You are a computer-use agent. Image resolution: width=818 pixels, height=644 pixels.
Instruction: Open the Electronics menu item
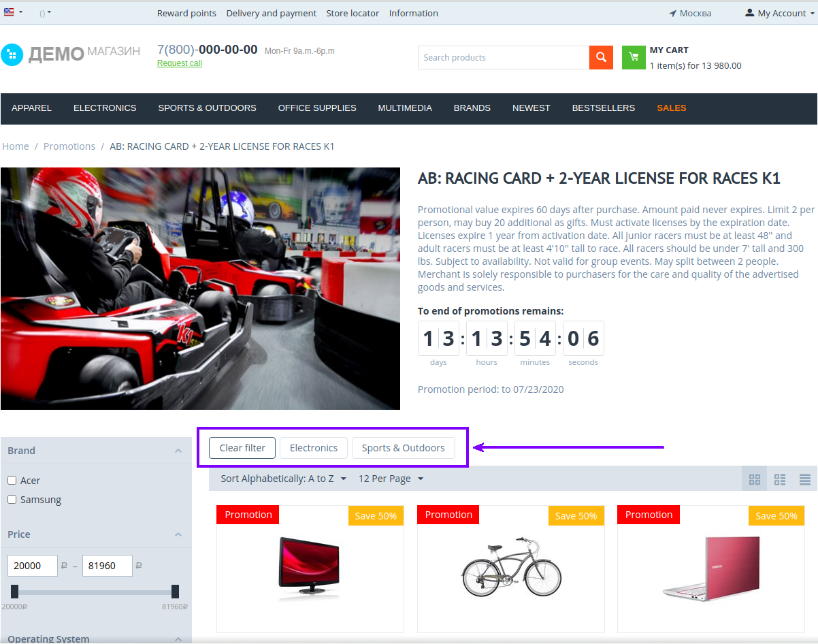pyautogui.click(x=105, y=108)
